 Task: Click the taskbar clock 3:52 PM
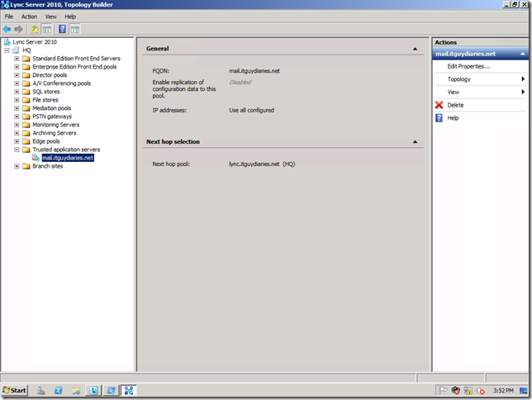503,390
